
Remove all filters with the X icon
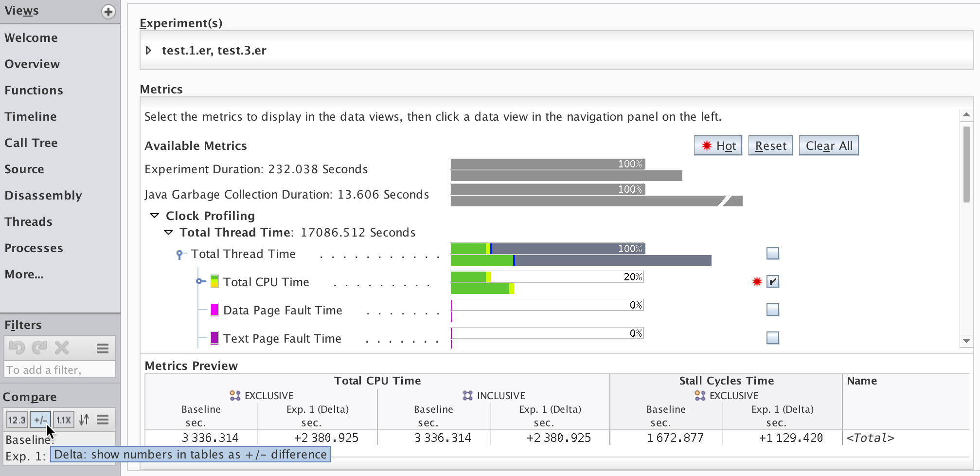click(61, 348)
